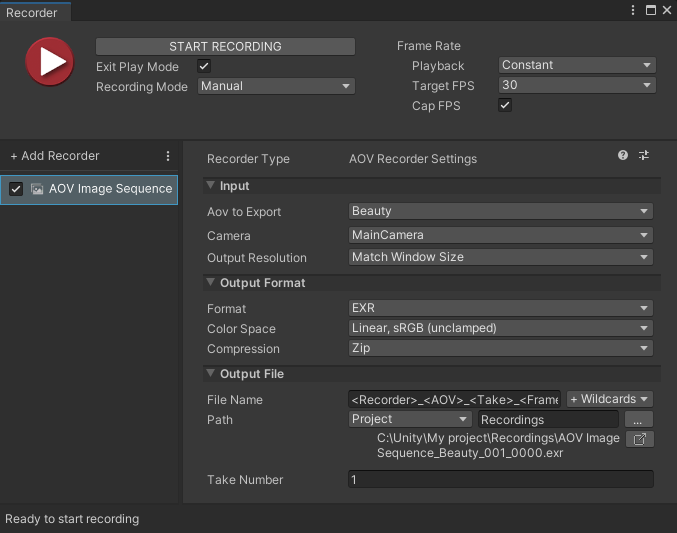Open the Target FPS dropdown

tap(577, 85)
